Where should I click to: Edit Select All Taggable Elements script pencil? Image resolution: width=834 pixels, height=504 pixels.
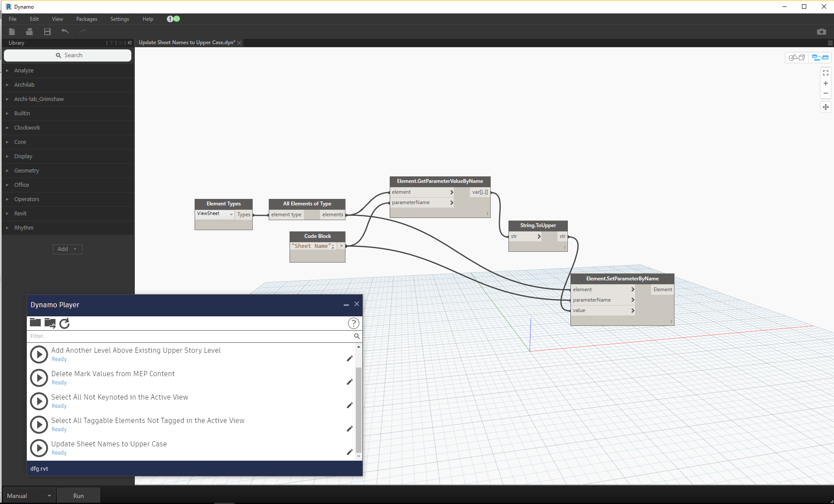point(349,429)
